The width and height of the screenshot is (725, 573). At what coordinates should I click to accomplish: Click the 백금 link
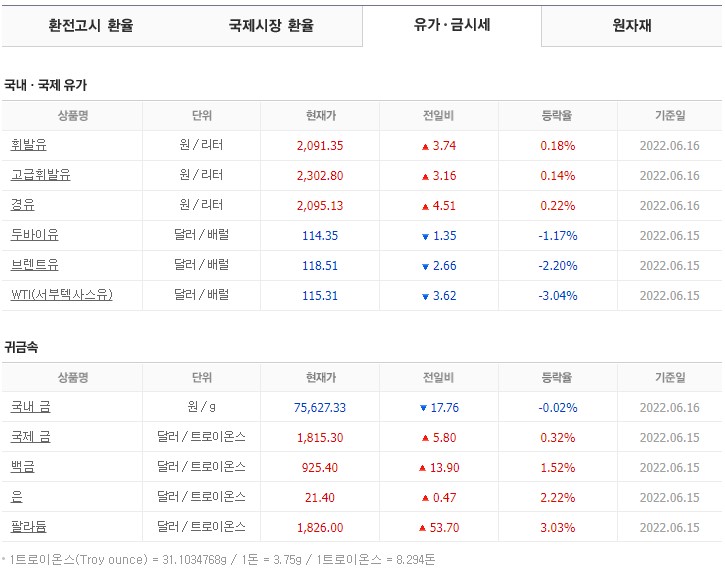23,467
